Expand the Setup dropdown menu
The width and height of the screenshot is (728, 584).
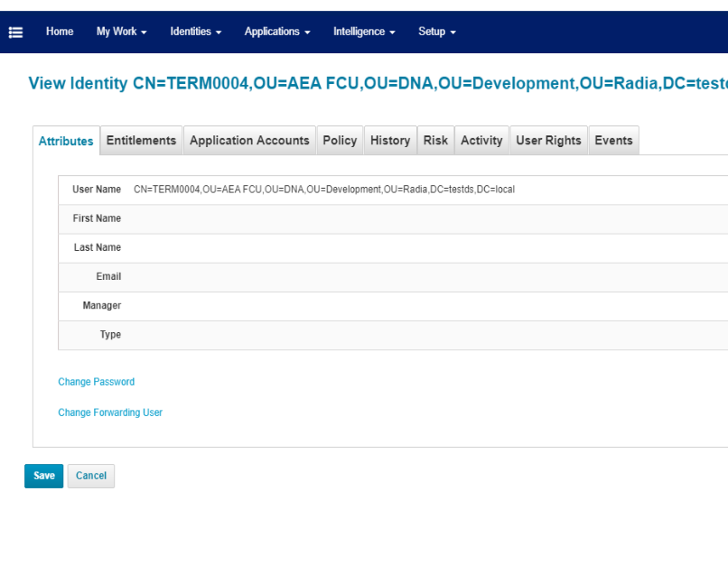click(x=436, y=32)
